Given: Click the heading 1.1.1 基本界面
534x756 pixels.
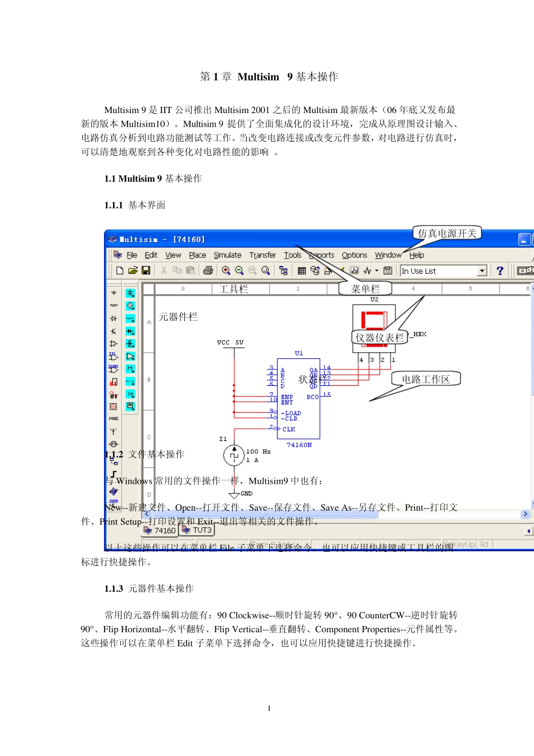Looking at the screenshot, I should coord(135,205).
